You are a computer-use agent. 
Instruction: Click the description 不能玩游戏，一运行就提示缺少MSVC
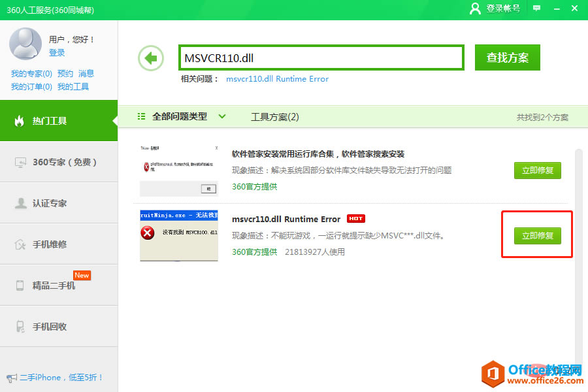(338, 236)
